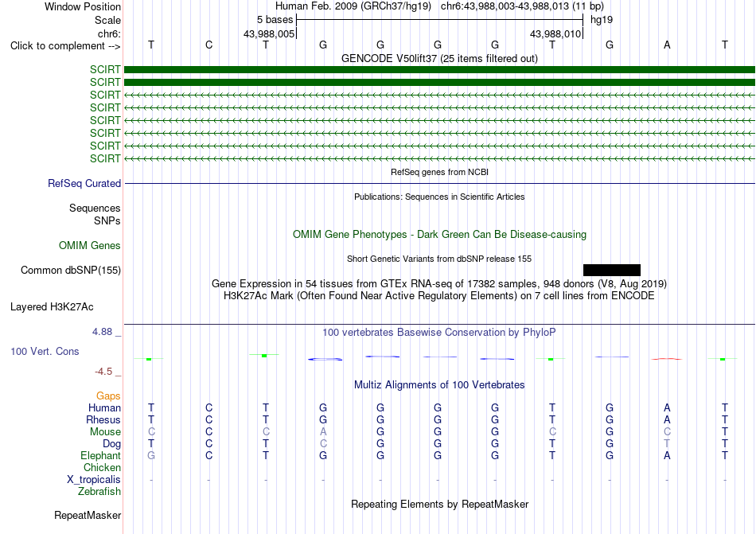Image resolution: width=756 pixels, height=534 pixels.
Task: Click the 43,988,010 position marker
Action: coord(555,33)
